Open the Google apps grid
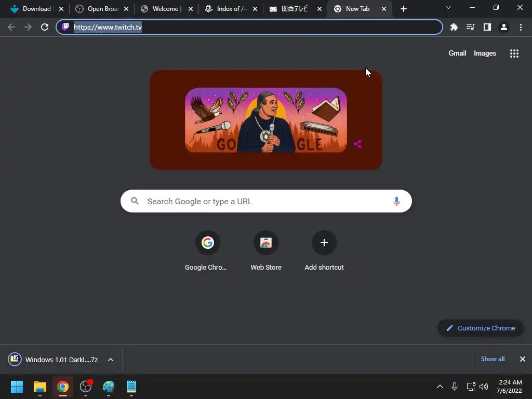Screen dimensions: 532x399 coord(514,54)
